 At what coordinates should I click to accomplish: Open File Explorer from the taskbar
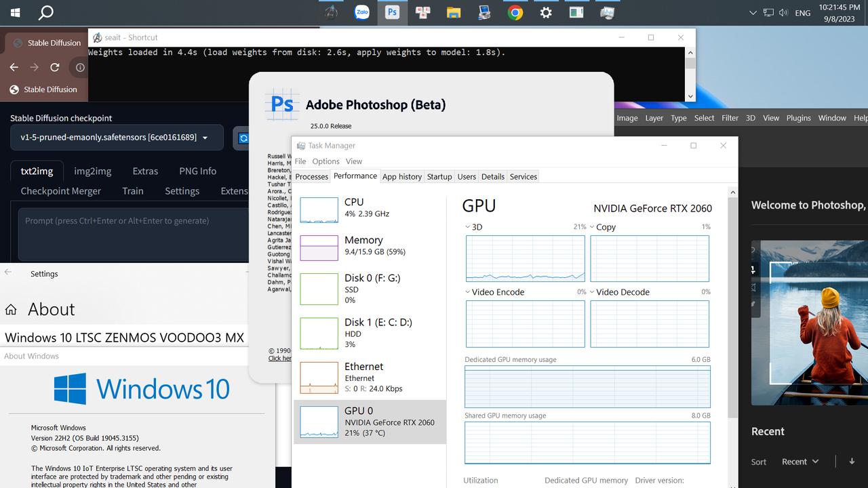pos(454,12)
